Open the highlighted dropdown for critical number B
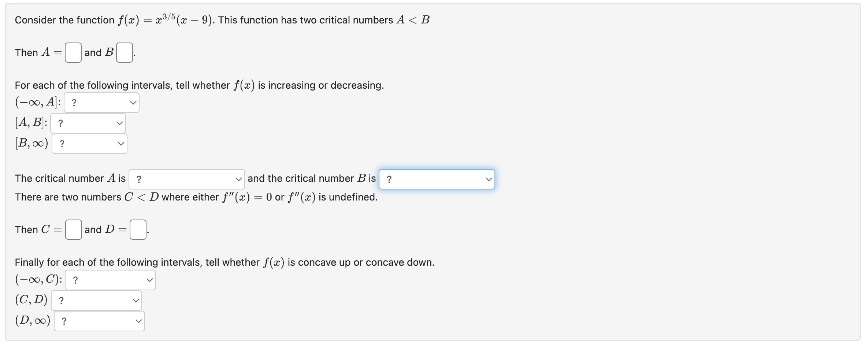 (x=437, y=179)
